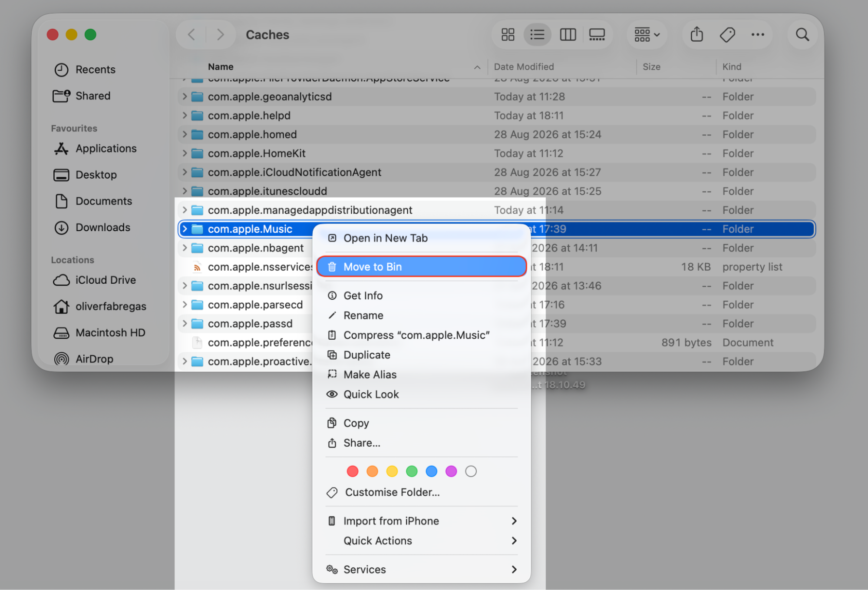Choose Customise Folder…

coord(421,492)
